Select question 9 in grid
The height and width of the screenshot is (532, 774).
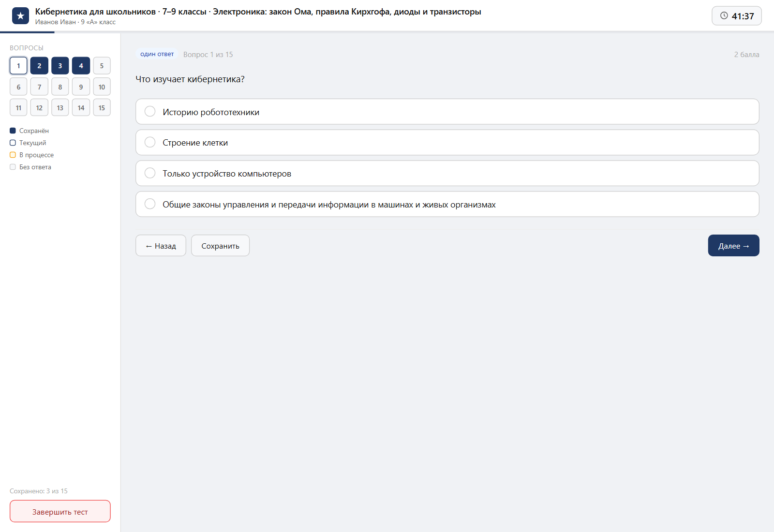coord(81,87)
